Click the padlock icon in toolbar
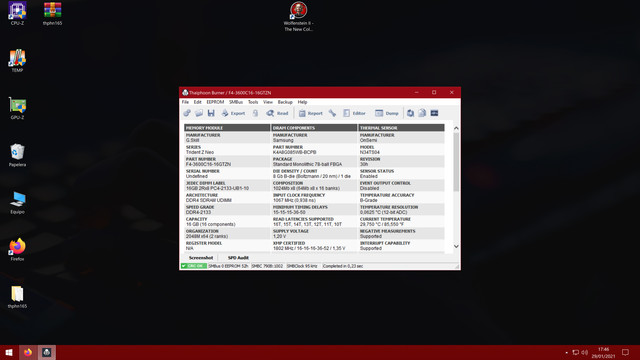640x360 pixels. tap(256, 113)
